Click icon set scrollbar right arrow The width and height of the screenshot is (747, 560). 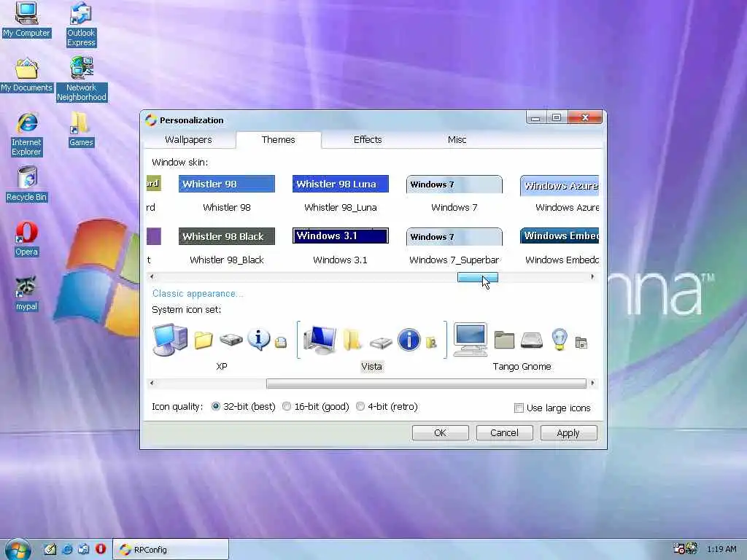pyautogui.click(x=592, y=383)
